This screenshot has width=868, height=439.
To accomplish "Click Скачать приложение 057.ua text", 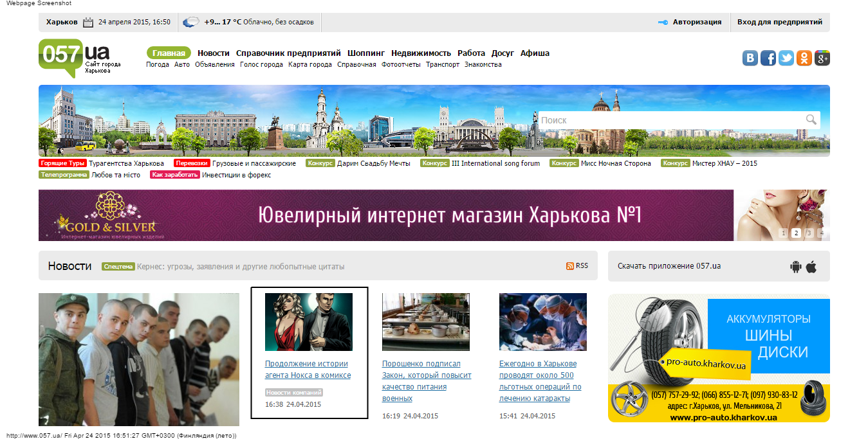I will [669, 266].
